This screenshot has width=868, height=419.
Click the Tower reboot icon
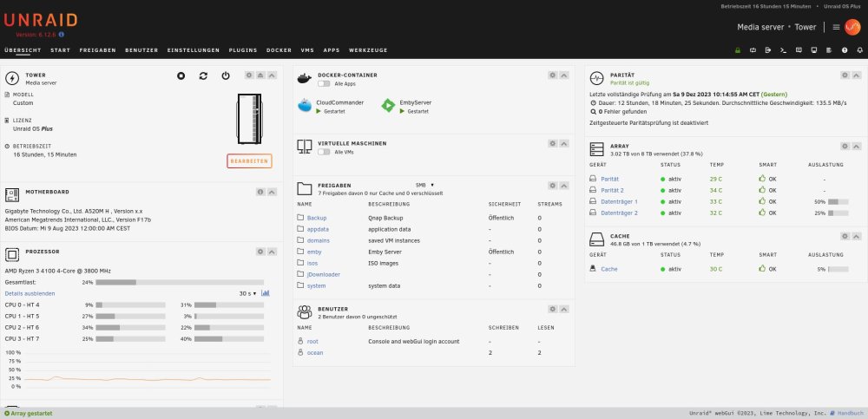tap(203, 75)
